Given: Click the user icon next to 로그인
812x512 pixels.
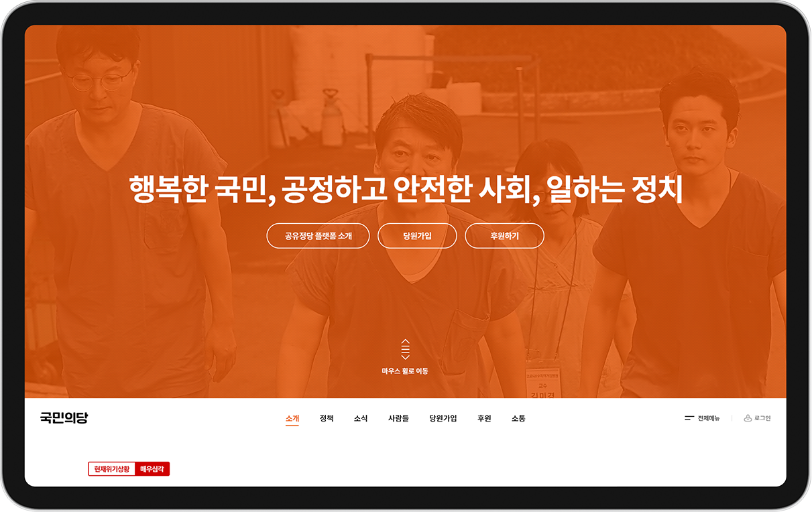Looking at the screenshot, I should tap(748, 418).
